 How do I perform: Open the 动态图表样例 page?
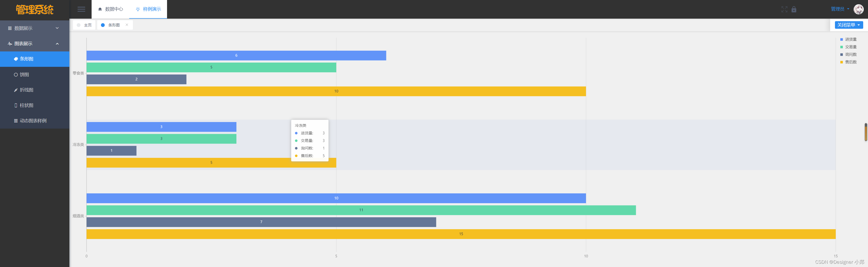(33, 121)
